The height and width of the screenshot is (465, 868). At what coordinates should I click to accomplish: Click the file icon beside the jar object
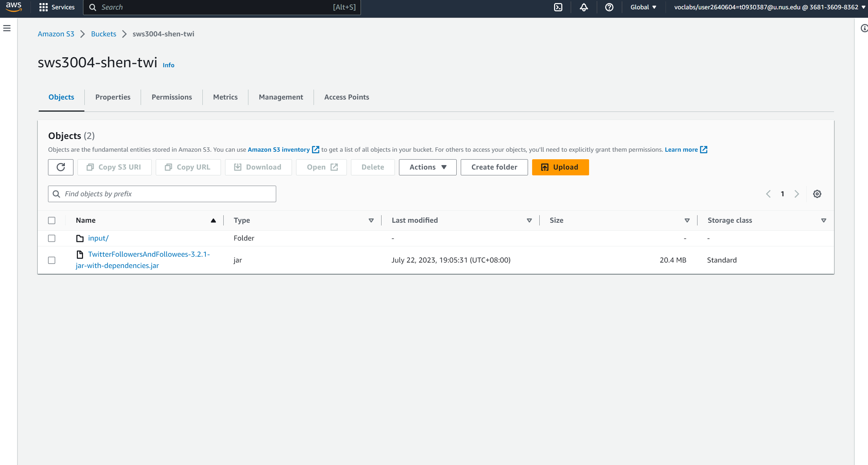pos(80,254)
